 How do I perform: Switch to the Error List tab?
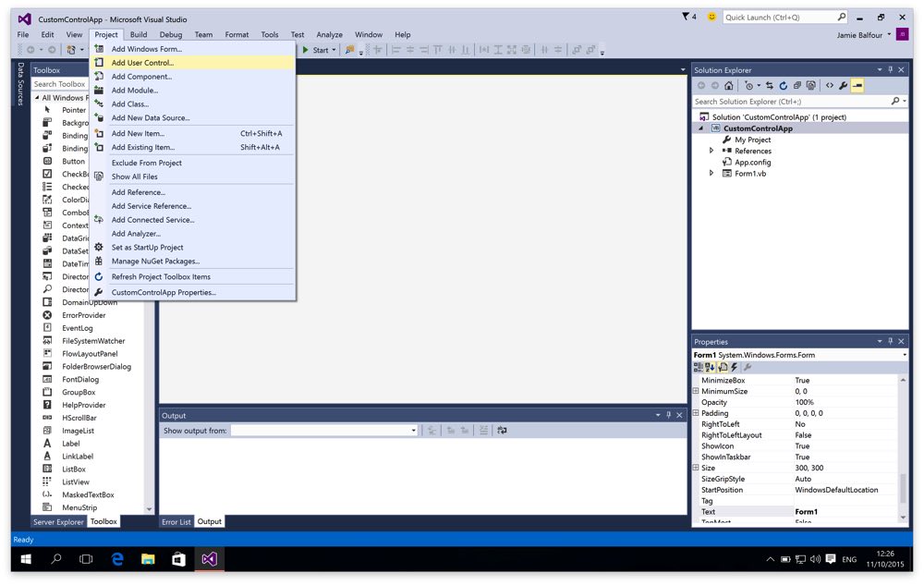pos(176,521)
